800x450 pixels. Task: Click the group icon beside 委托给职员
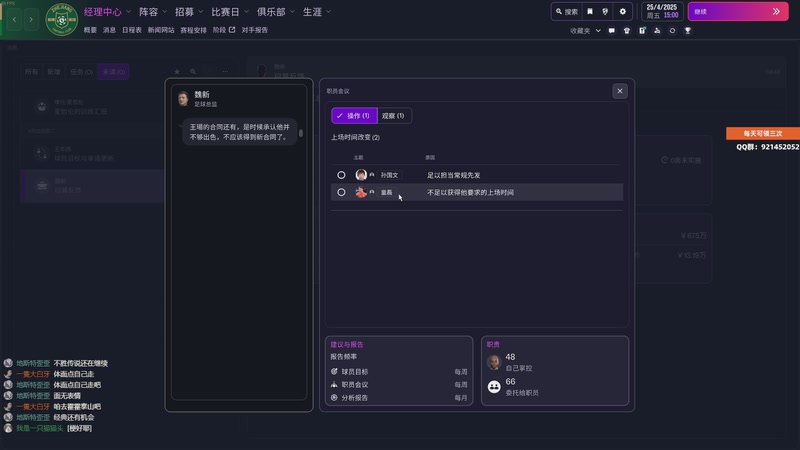(494, 387)
